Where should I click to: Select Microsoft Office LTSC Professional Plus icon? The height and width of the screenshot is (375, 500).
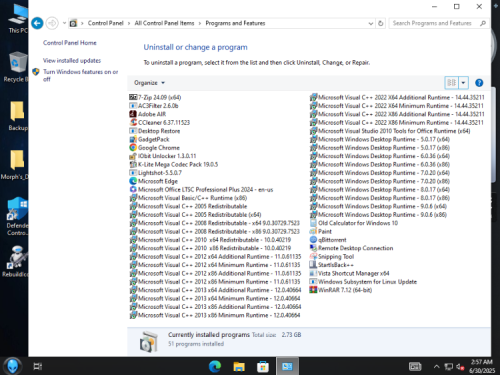pyautogui.click(x=133, y=189)
